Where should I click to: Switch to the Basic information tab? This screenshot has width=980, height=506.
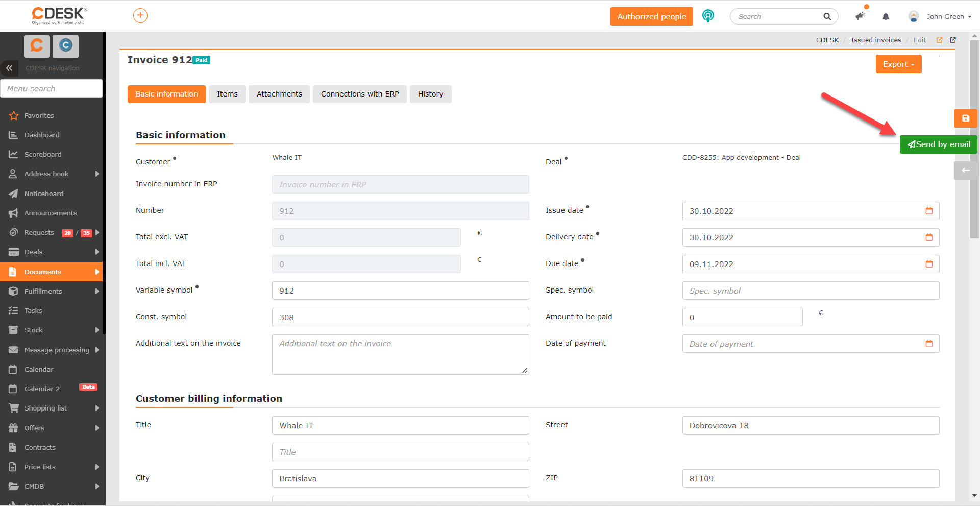pyautogui.click(x=167, y=94)
